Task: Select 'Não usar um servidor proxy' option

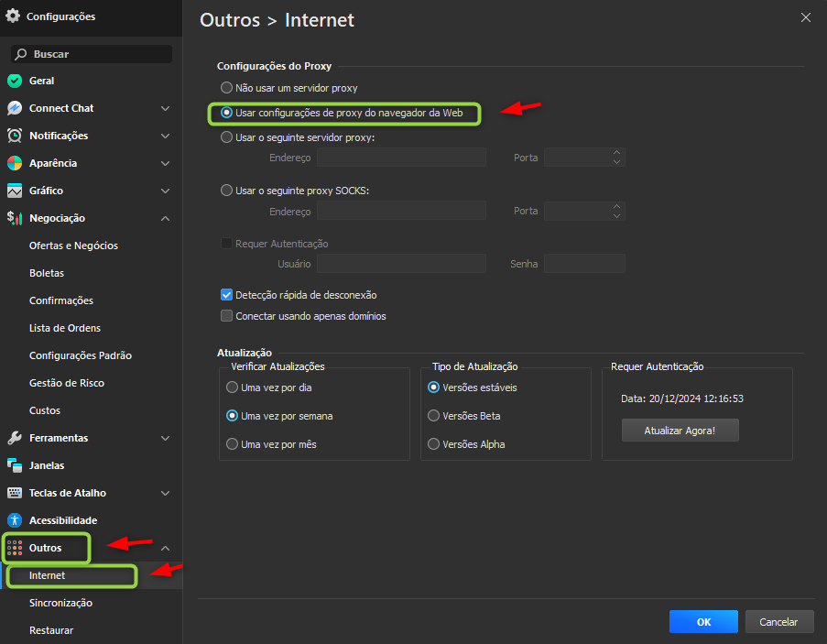Action: click(227, 88)
